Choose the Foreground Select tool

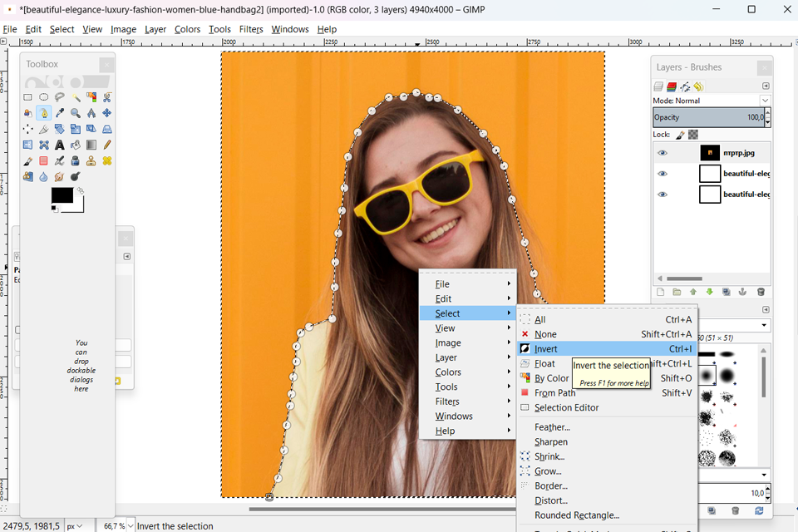point(28,113)
